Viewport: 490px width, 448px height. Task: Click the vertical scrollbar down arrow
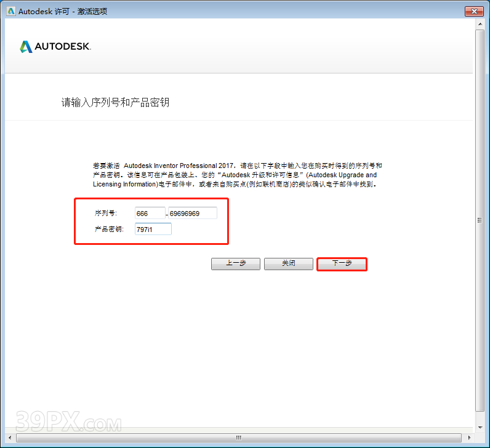[x=480, y=427]
